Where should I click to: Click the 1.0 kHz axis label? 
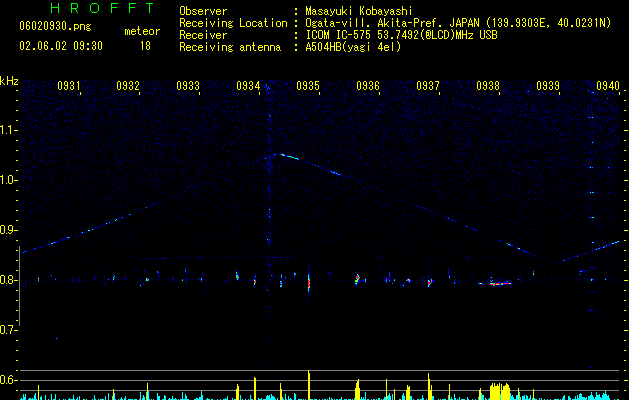point(9,180)
